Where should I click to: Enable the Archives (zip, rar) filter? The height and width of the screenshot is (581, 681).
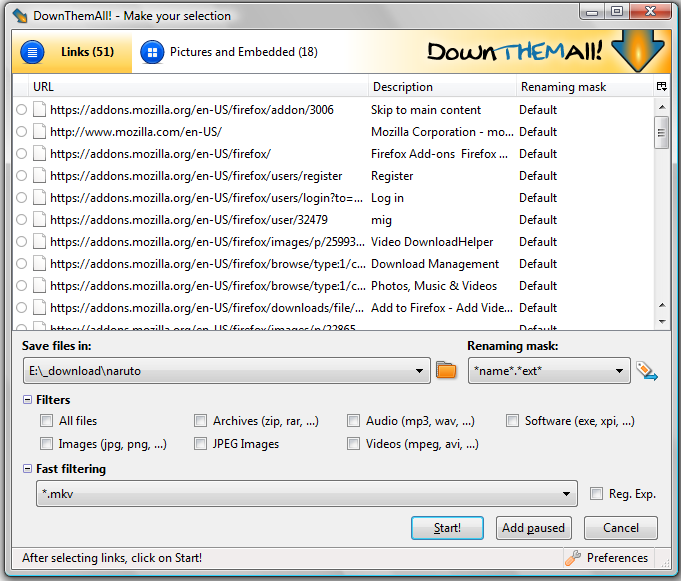tap(200, 420)
